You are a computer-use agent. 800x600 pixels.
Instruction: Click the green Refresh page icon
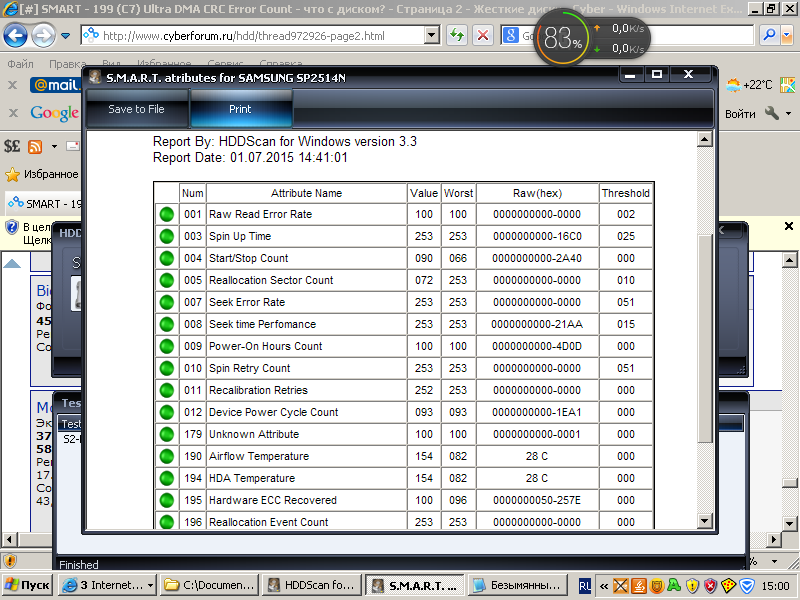[457, 35]
